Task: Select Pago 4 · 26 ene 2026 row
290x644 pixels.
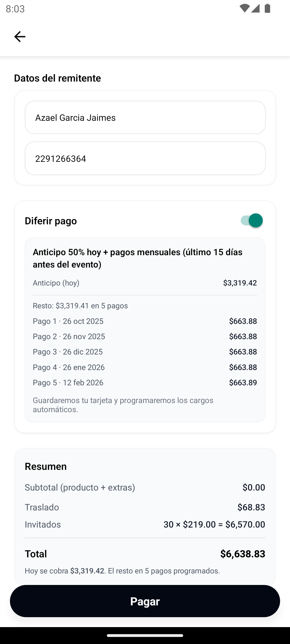Action: (x=145, y=367)
